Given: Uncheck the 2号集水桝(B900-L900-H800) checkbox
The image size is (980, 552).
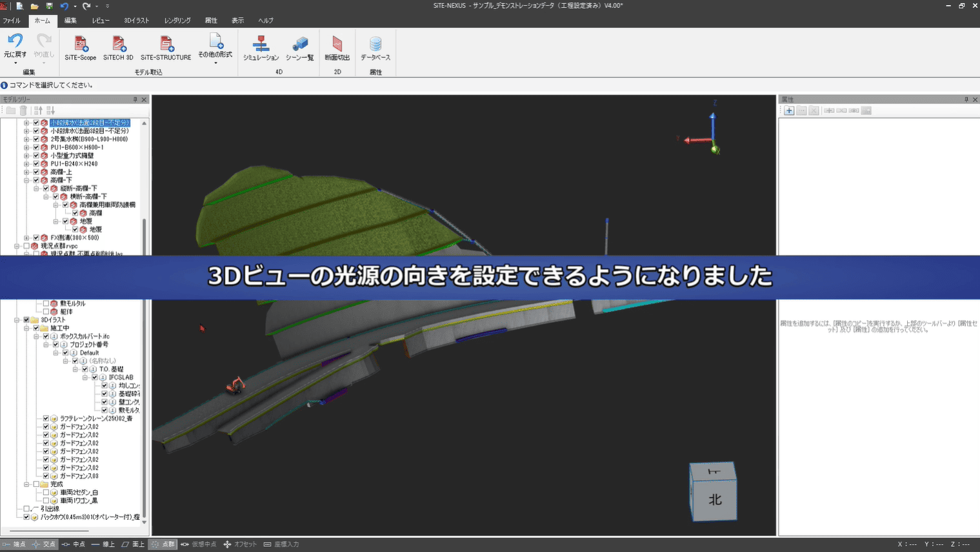Looking at the screenshot, I should (x=36, y=139).
